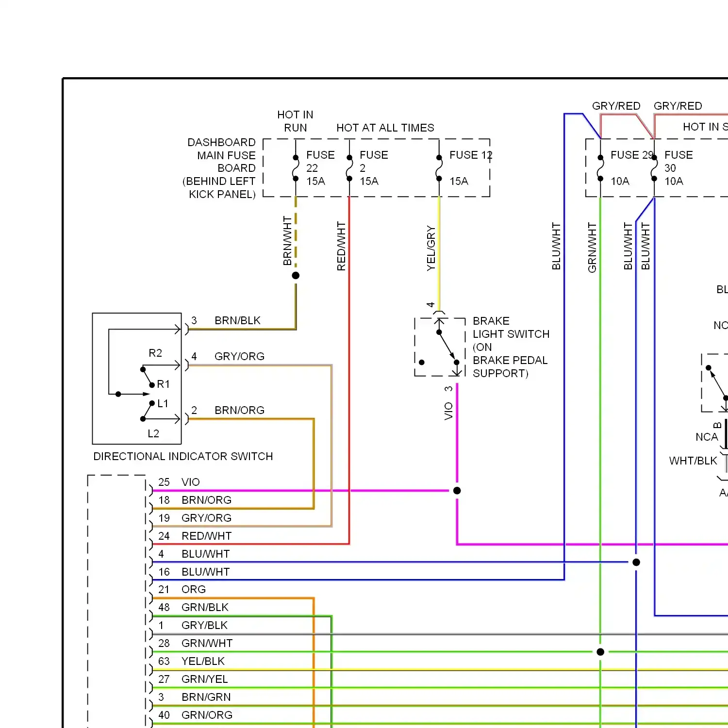
Task: Click the VIO label below brake switch
Action: point(448,411)
